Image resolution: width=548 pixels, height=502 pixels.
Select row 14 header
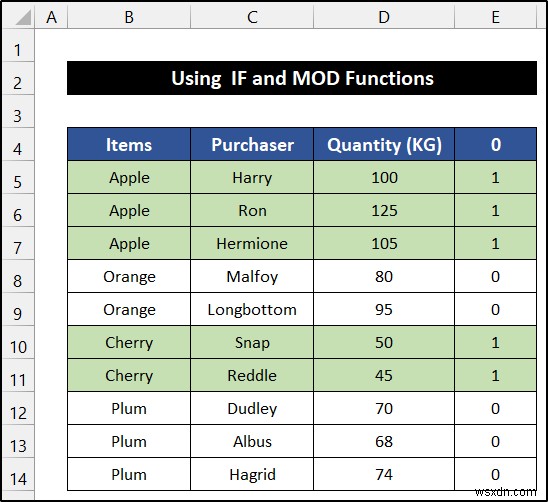(x=18, y=474)
